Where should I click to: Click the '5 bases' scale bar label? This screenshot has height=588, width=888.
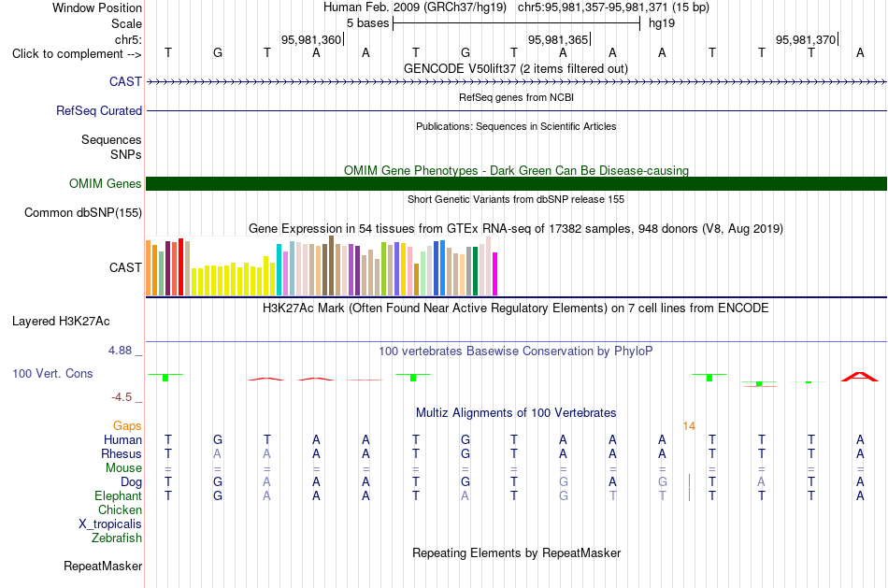click(367, 23)
